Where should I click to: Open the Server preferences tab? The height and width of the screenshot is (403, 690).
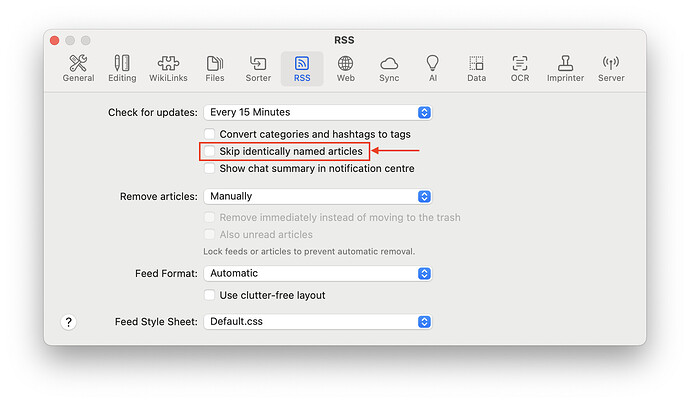[x=611, y=69]
